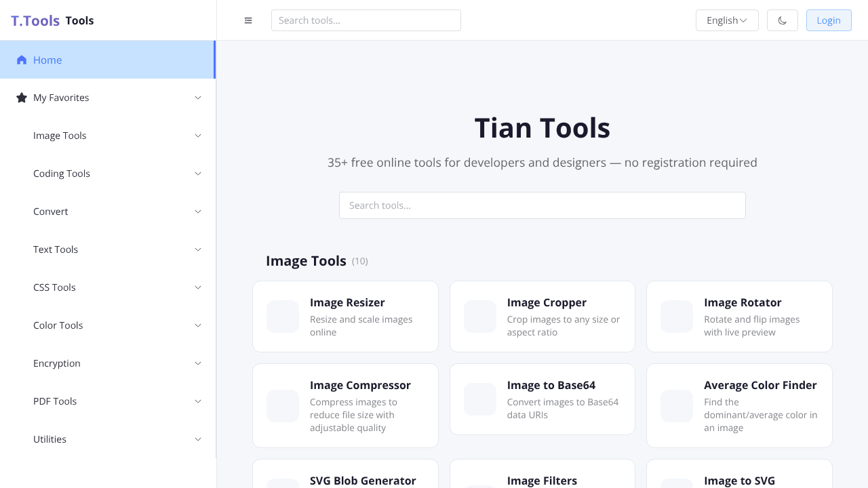Open the SVG Blob Generator title
Screen dimensions: 868x488
(x=363, y=481)
